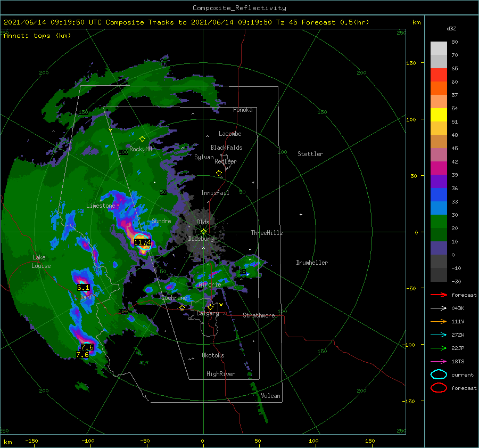Screen dimensions: 479x448
Task: Click the light gray 70-80 dBZ swatch
Action: (x=439, y=48)
